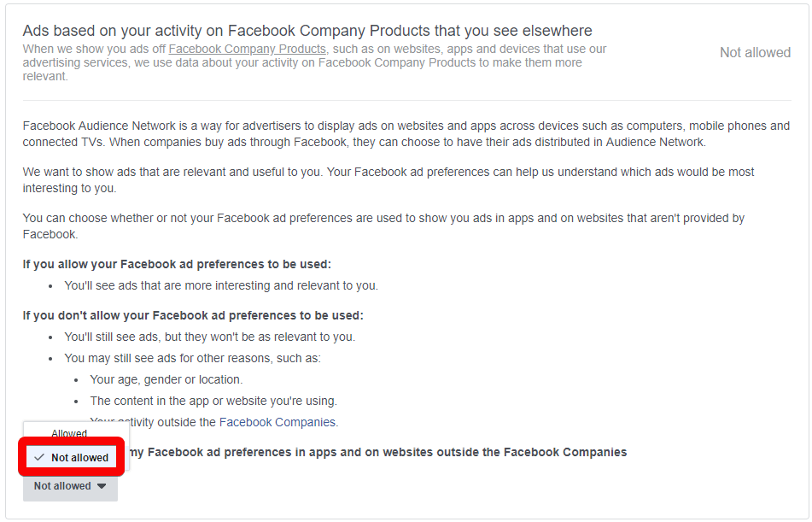
Task: Open the Not allowed dropdown button
Action: (70, 486)
